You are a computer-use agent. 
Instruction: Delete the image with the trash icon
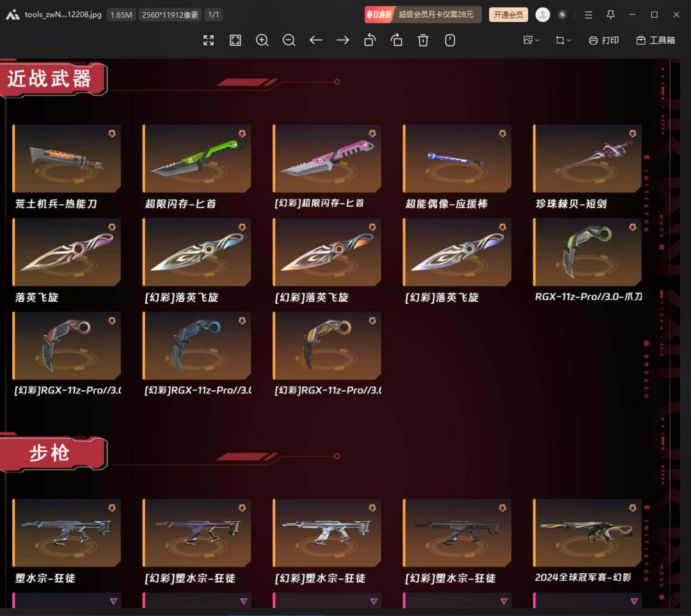pos(423,40)
